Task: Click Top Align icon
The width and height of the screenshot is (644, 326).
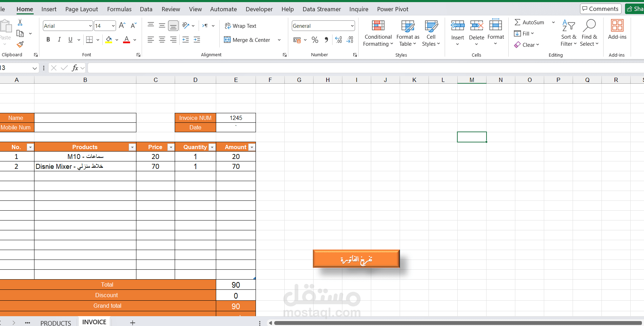Action: [x=151, y=25]
